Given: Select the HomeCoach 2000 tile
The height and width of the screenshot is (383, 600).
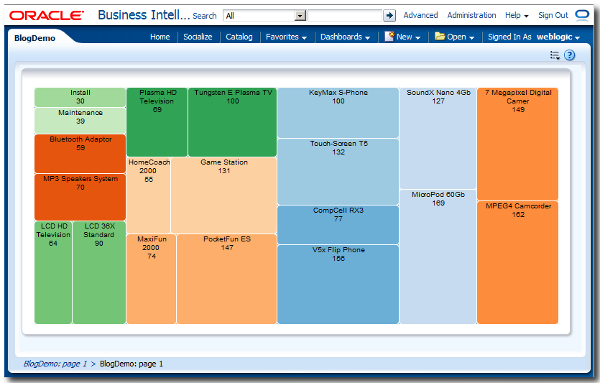Looking at the screenshot, I should (x=148, y=195).
